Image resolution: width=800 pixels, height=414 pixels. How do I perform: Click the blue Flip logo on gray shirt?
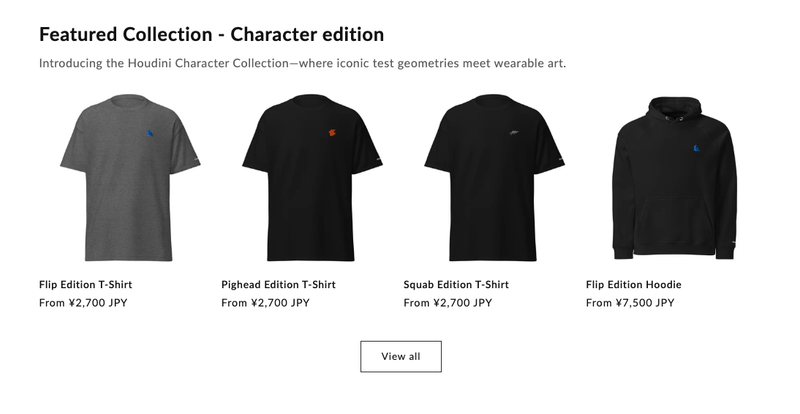pos(150,133)
